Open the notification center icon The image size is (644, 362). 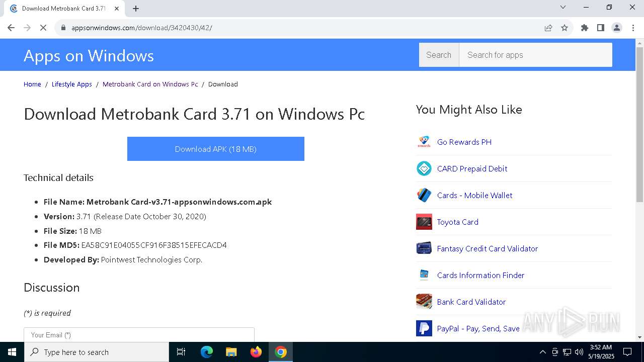point(627,352)
